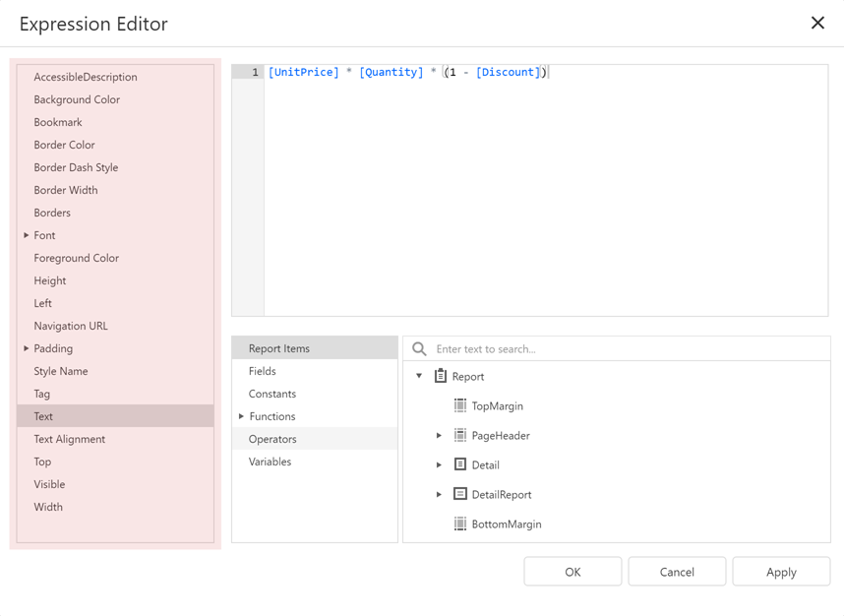
Task: Click the OK button
Action: pos(572,571)
